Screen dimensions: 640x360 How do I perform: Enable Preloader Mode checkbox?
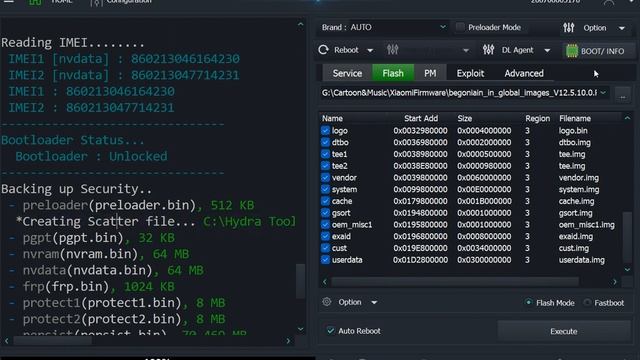[460, 27]
